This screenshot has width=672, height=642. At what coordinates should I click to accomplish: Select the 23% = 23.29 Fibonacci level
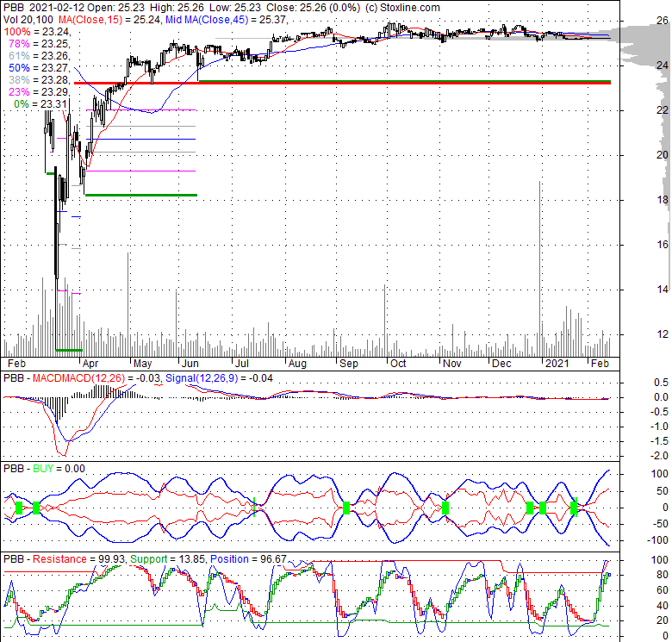coord(40,91)
